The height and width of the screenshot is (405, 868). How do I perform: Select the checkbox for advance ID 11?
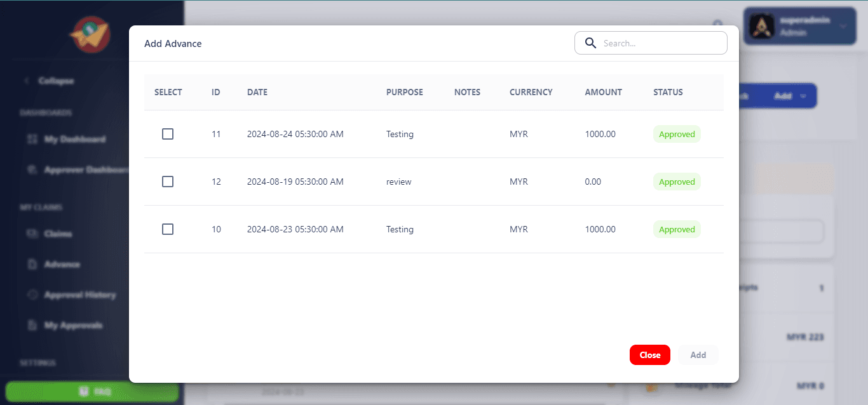coord(168,134)
